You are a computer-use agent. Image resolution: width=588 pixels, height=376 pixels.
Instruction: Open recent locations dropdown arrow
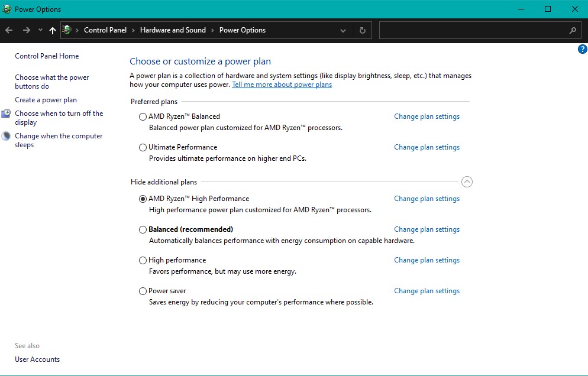point(40,30)
